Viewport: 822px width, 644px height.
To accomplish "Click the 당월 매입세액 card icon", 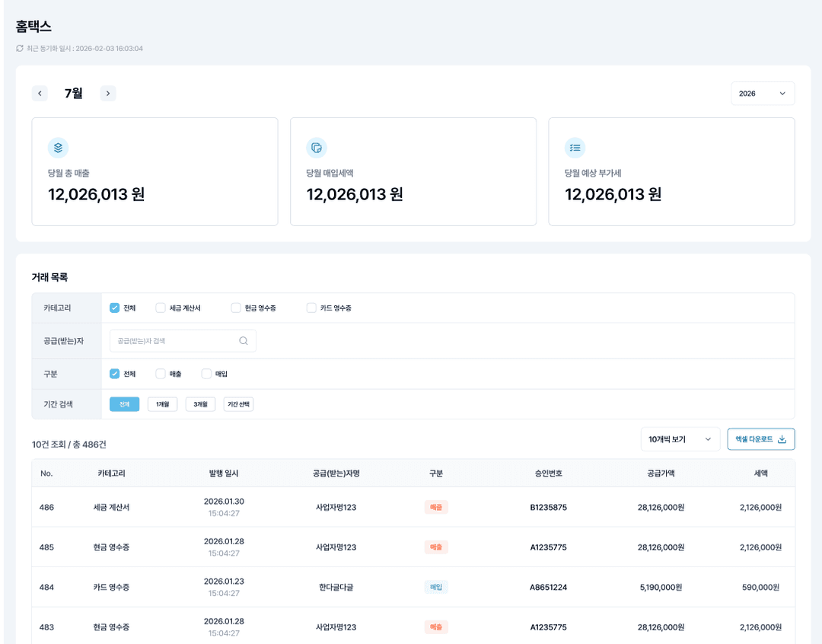I will coord(317,148).
